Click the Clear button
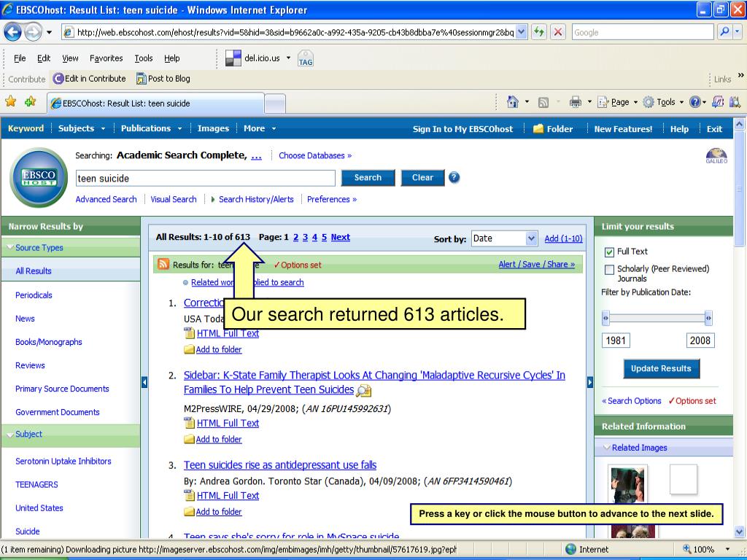 pyautogui.click(x=422, y=178)
